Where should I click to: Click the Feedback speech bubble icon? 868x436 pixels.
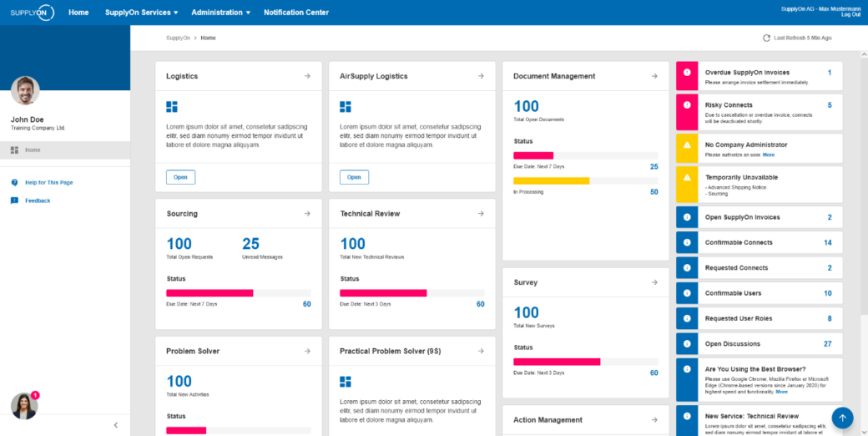(14, 200)
